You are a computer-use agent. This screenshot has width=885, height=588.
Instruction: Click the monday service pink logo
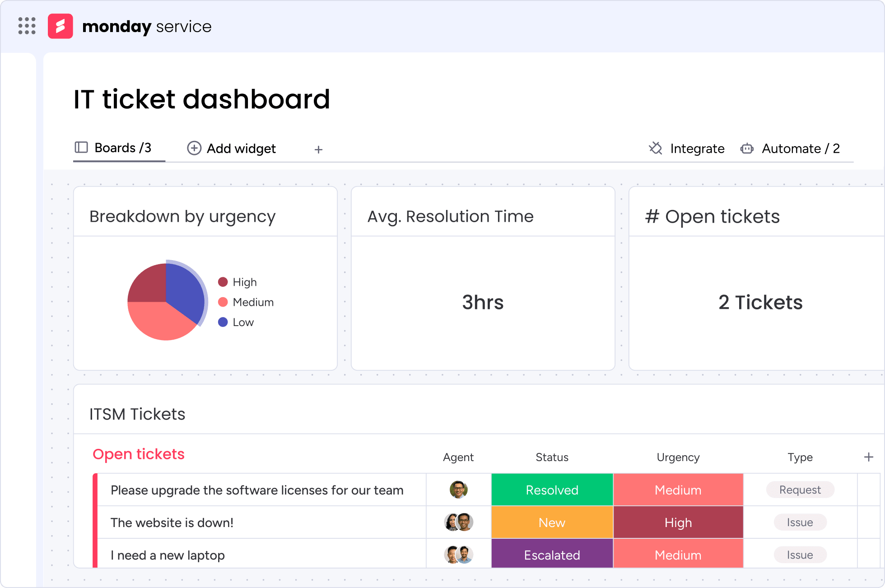(x=61, y=26)
